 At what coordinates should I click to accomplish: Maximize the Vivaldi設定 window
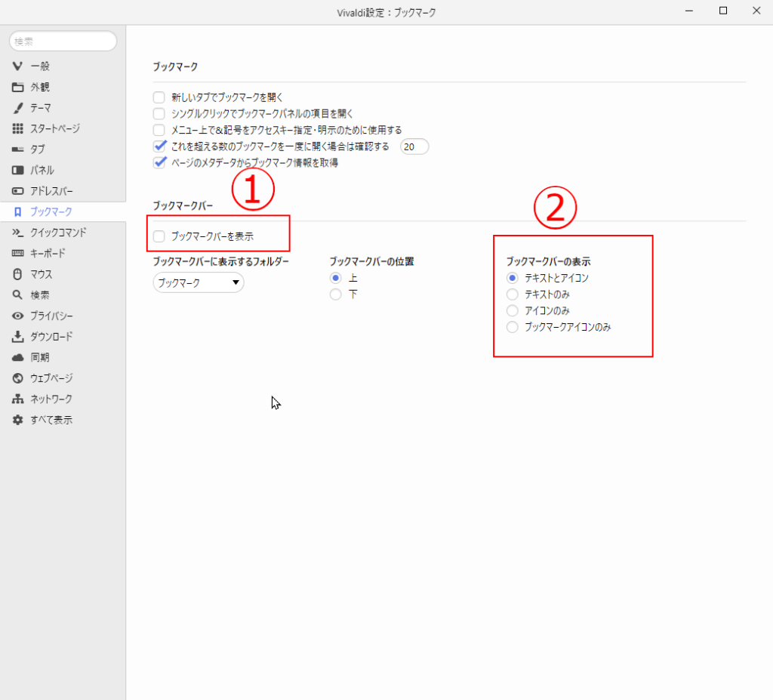click(723, 11)
